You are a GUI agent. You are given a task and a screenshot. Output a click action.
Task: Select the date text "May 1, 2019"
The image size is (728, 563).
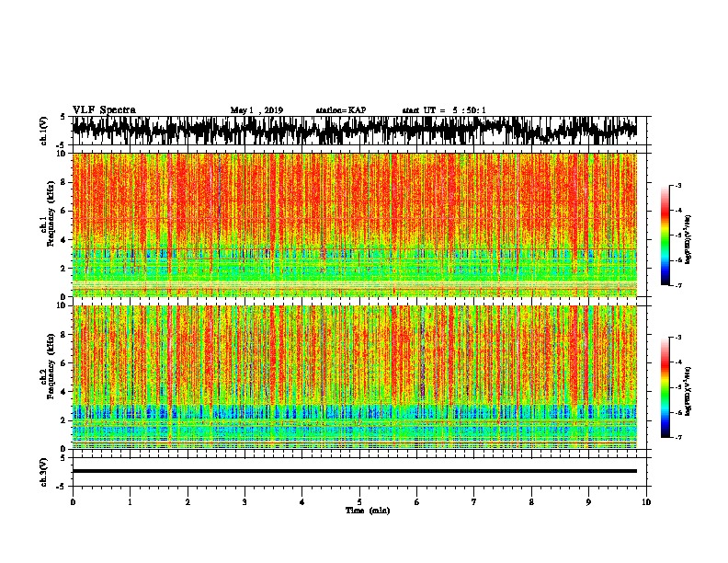[x=256, y=110]
